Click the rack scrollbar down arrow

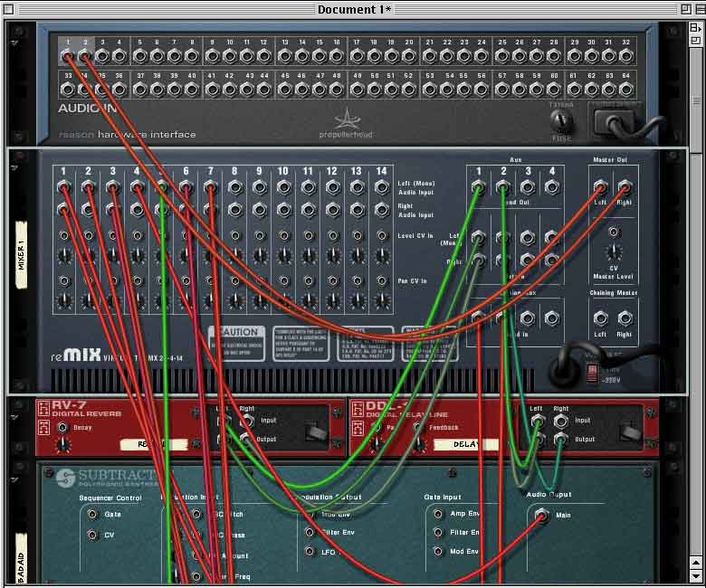[x=696, y=575]
